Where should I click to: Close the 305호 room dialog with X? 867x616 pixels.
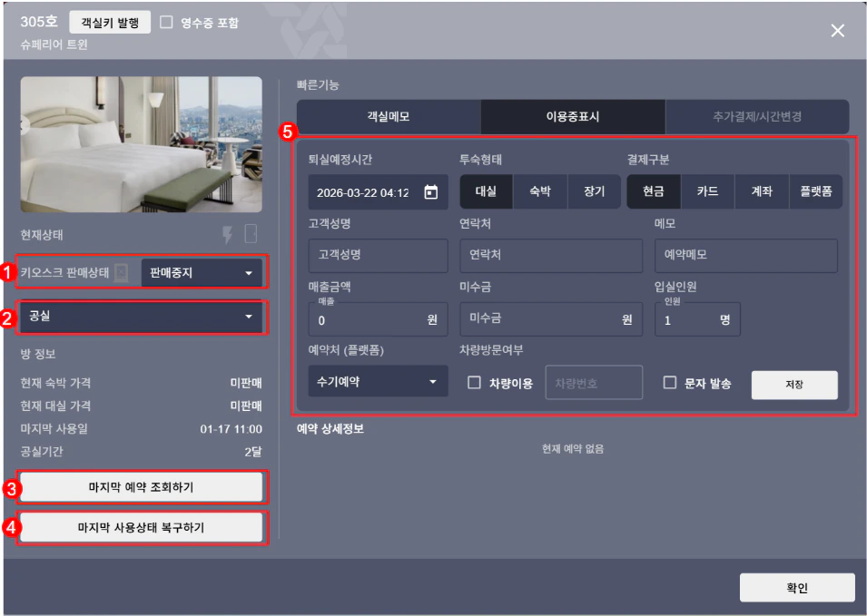pyautogui.click(x=838, y=30)
